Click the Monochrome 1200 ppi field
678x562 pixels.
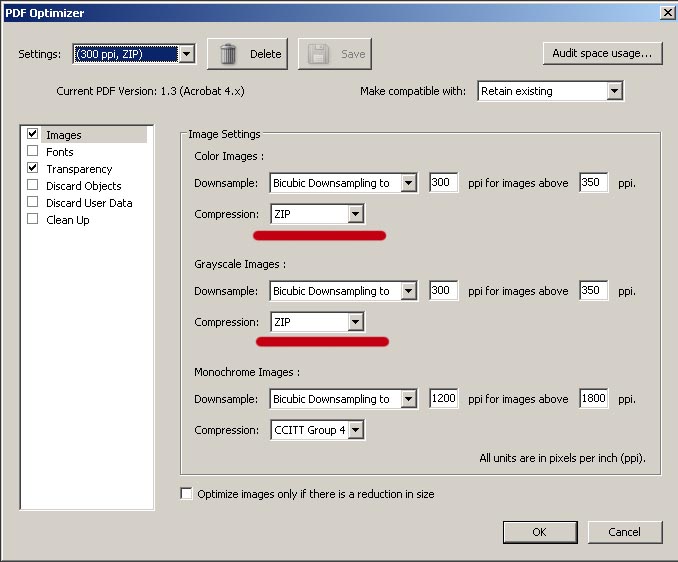tap(443, 399)
